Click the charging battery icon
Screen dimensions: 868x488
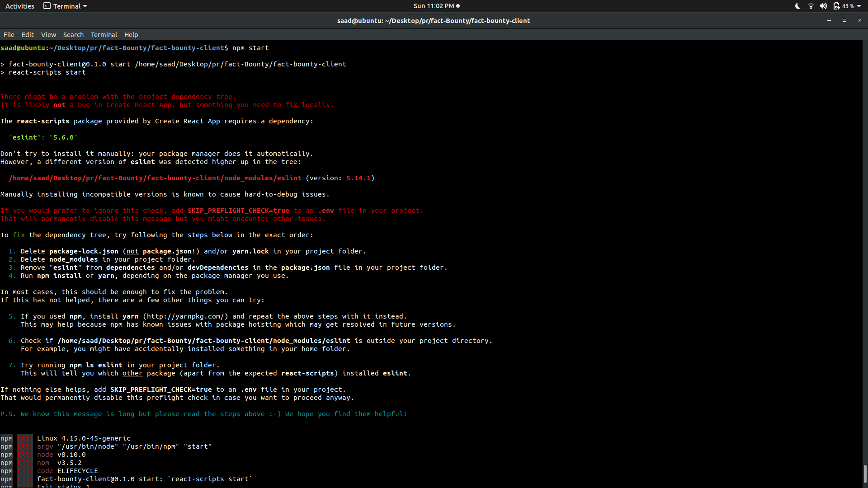836,6
